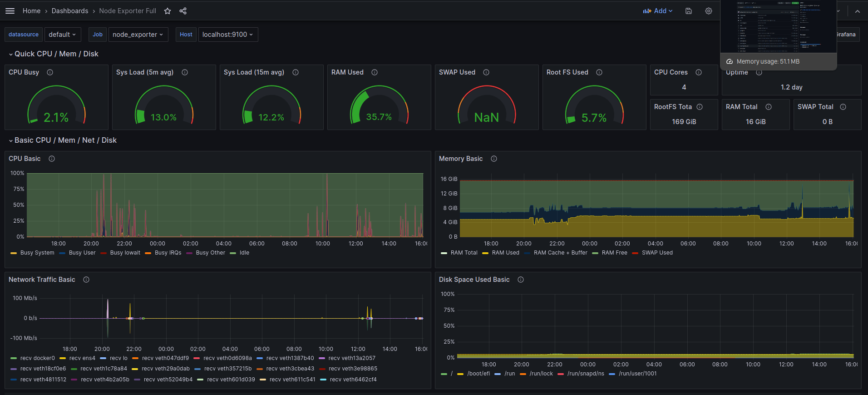
Task: Open the CPU Busy panel title
Action: (24, 72)
